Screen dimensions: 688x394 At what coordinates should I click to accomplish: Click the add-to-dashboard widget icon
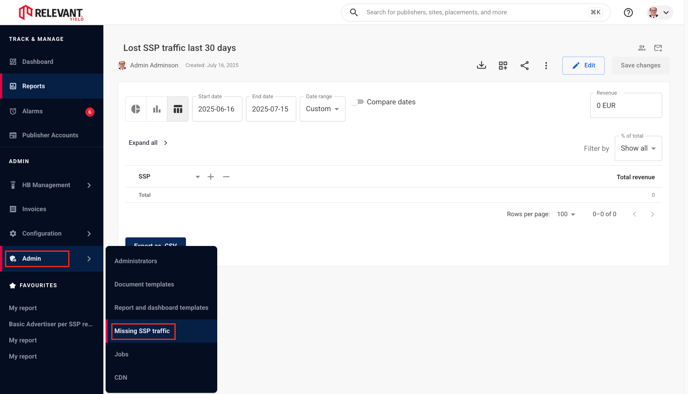[x=503, y=65]
